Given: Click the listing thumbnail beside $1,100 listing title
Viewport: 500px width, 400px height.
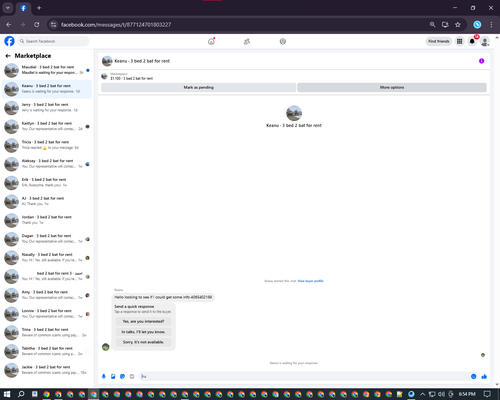Looking at the screenshot, I should (x=104, y=76).
